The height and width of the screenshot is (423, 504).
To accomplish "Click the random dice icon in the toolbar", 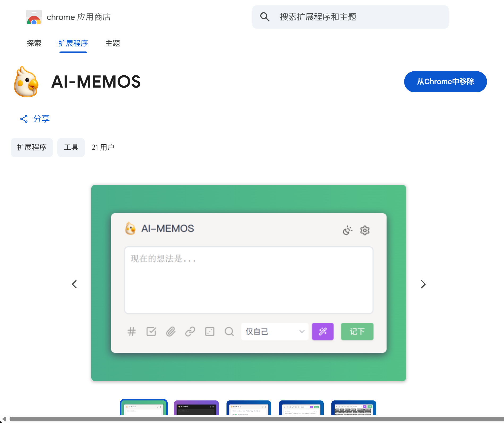I will click(210, 331).
